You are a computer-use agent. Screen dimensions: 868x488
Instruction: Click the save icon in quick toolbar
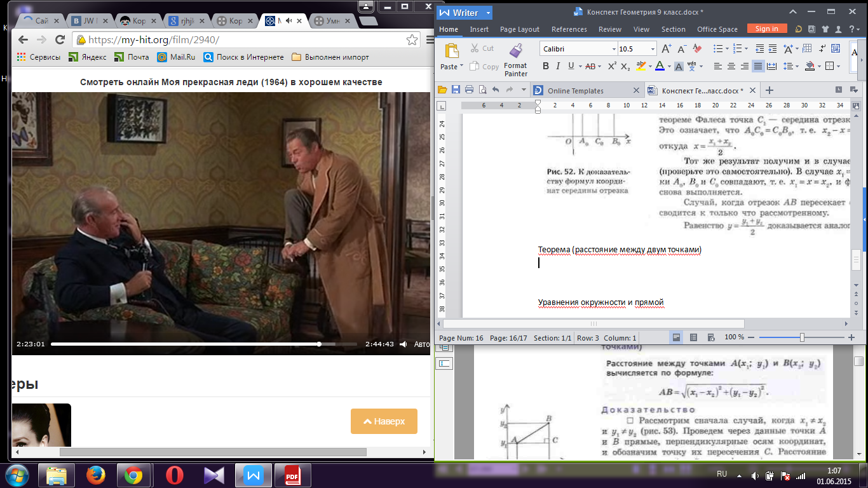(456, 90)
